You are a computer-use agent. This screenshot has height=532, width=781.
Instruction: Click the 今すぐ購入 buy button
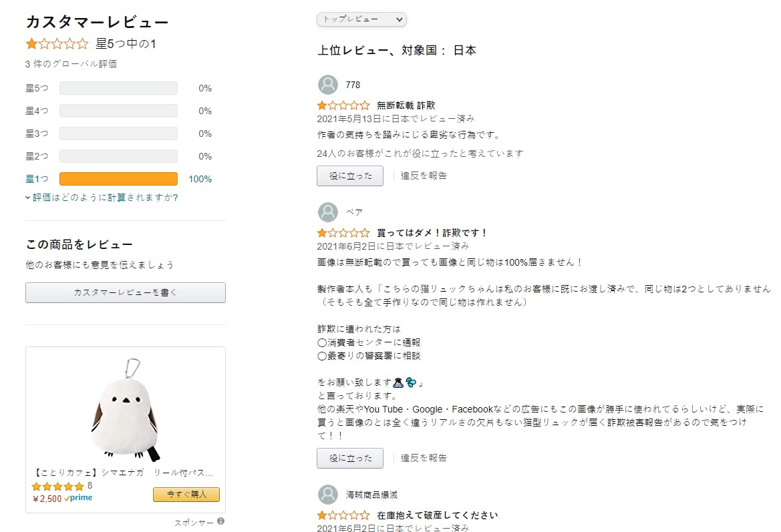186,494
